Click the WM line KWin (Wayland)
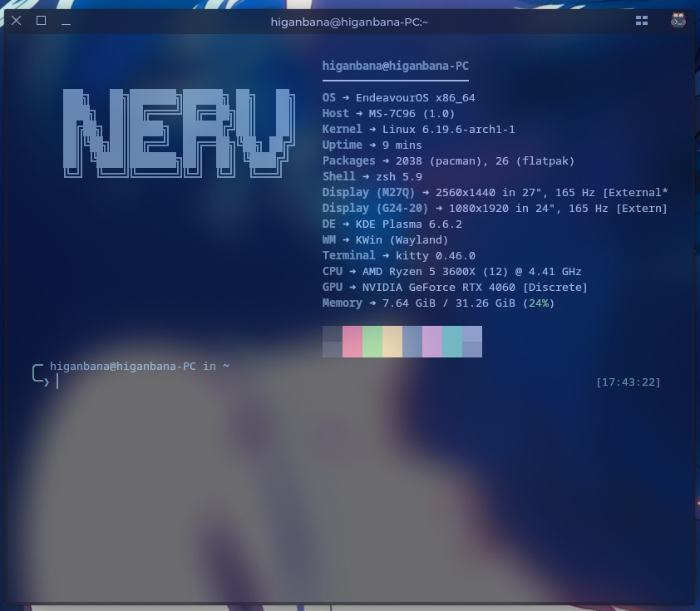The width and height of the screenshot is (700, 611). (385, 239)
